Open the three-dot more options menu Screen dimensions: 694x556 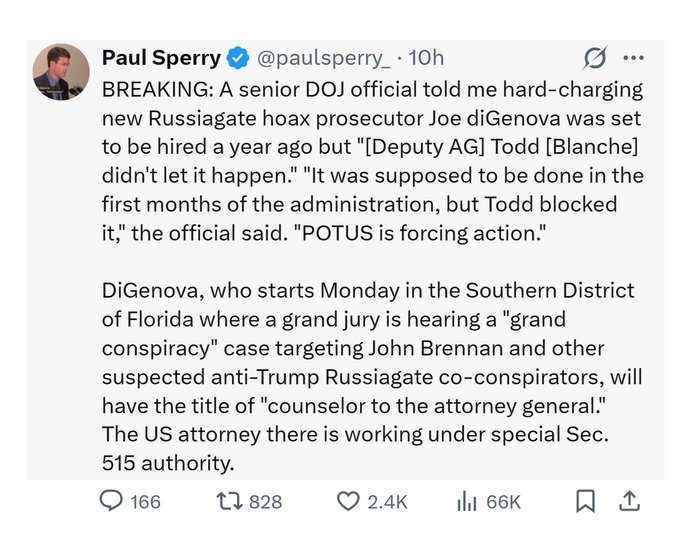click(x=633, y=58)
